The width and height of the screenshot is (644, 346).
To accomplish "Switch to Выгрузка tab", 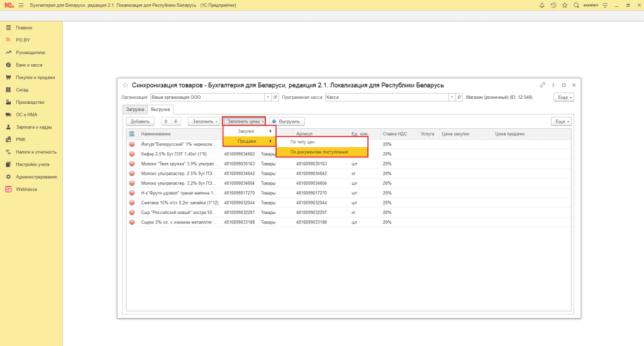I will coord(160,109).
